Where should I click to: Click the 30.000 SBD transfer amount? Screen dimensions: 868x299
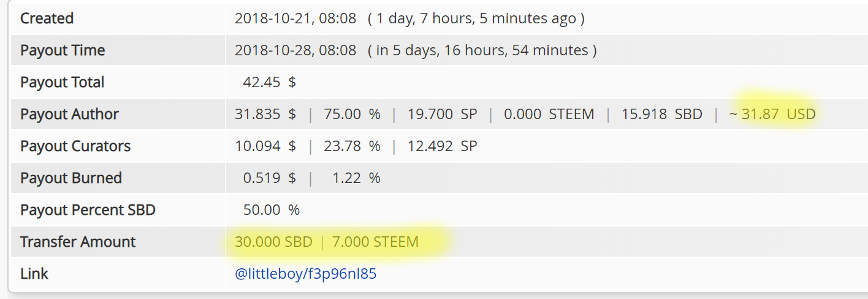click(273, 242)
